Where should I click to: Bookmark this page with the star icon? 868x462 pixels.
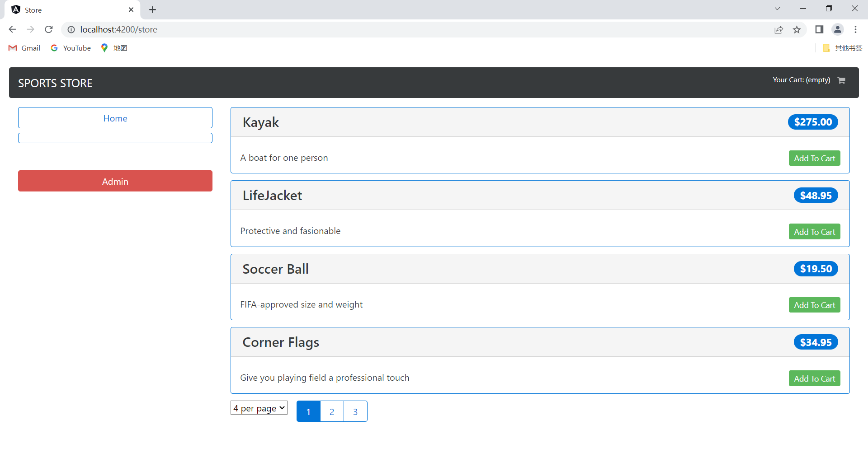pos(797,29)
